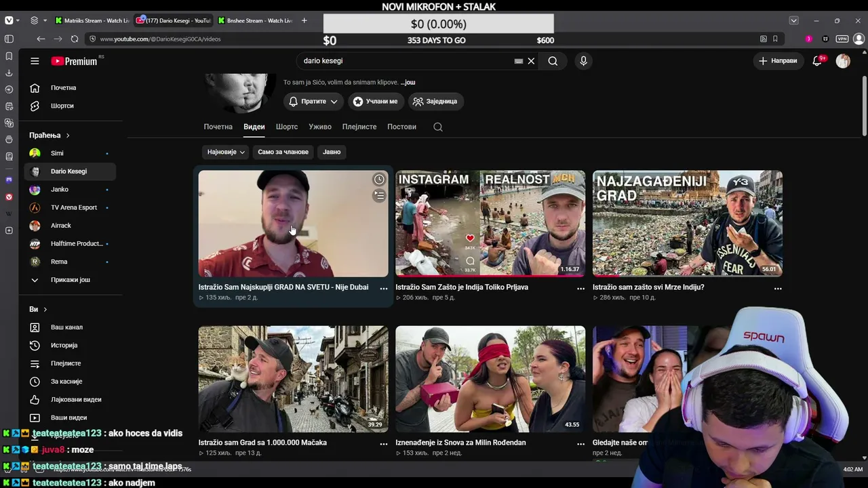
Task: Expand subscriptions with Прикажи још
Action: [x=70, y=280]
